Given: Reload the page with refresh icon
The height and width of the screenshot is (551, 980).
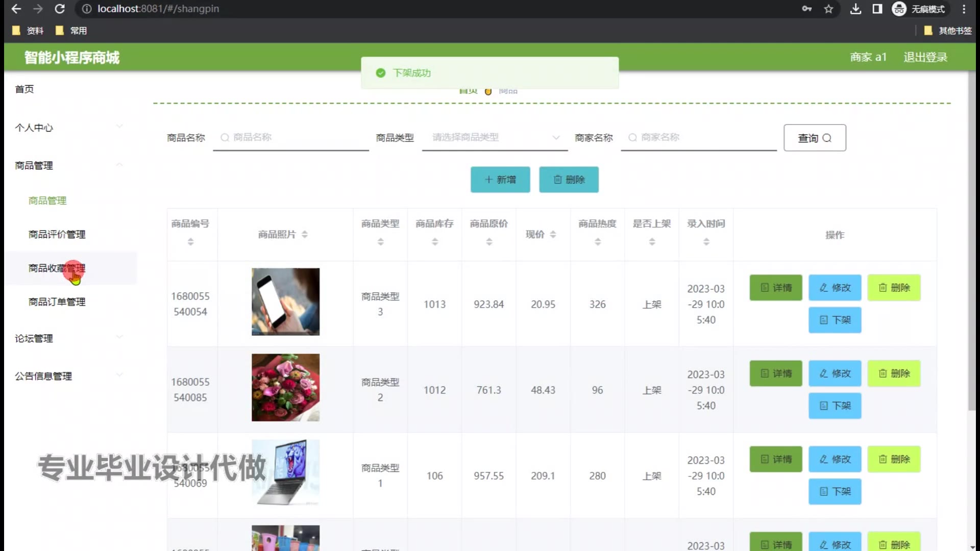Looking at the screenshot, I should click(60, 9).
